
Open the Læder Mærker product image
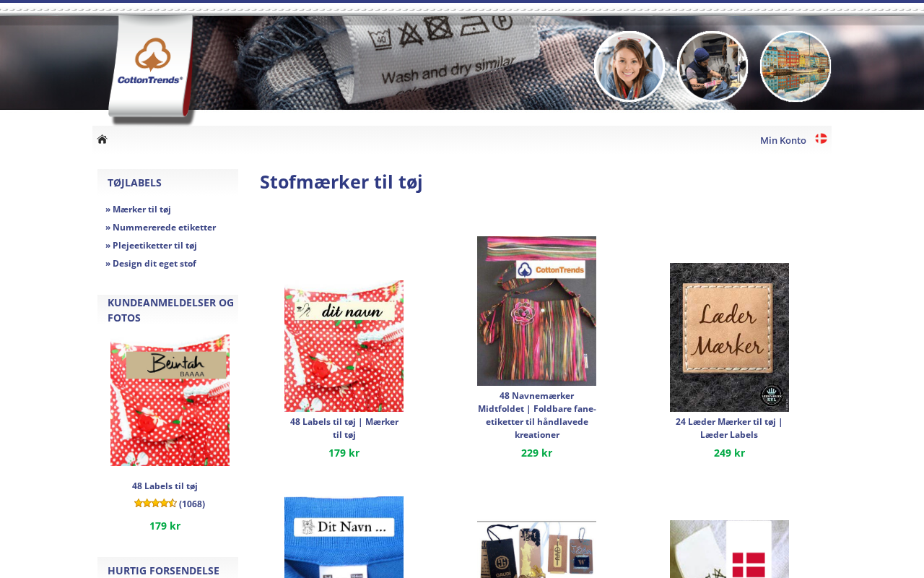729,337
